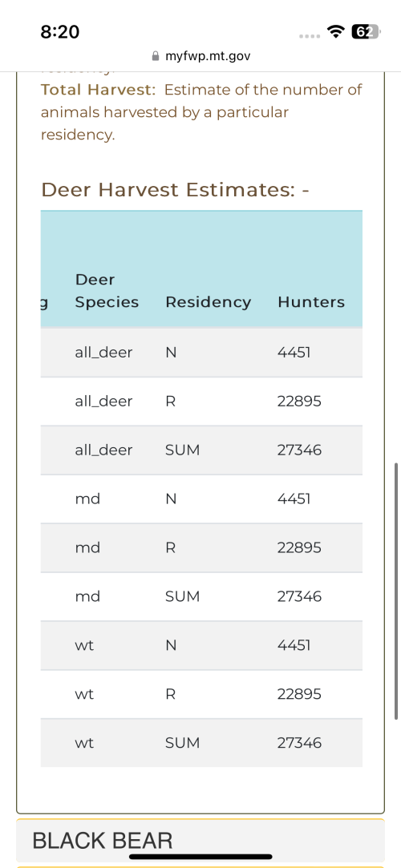Tap the lock icon beside myfwp.mt.gov
The height and width of the screenshot is (868, 401).
pyautogui.click(x=156, y=56)
